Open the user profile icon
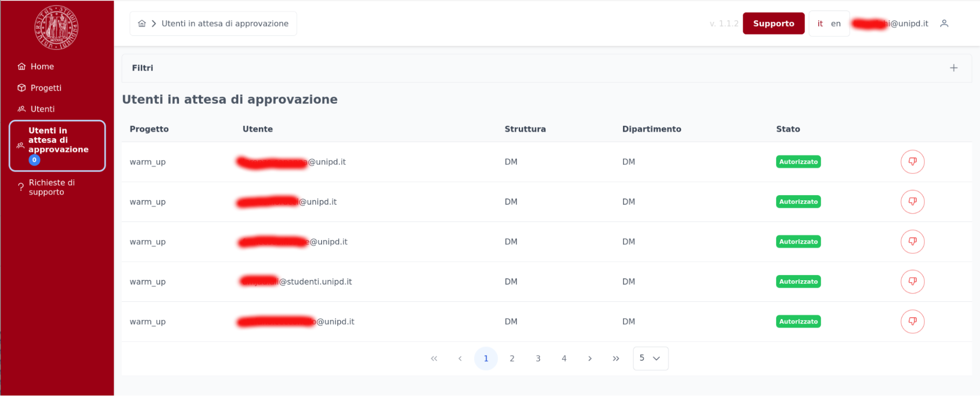The width and height of the screenshot is (980, 396). tap(944, 24)
